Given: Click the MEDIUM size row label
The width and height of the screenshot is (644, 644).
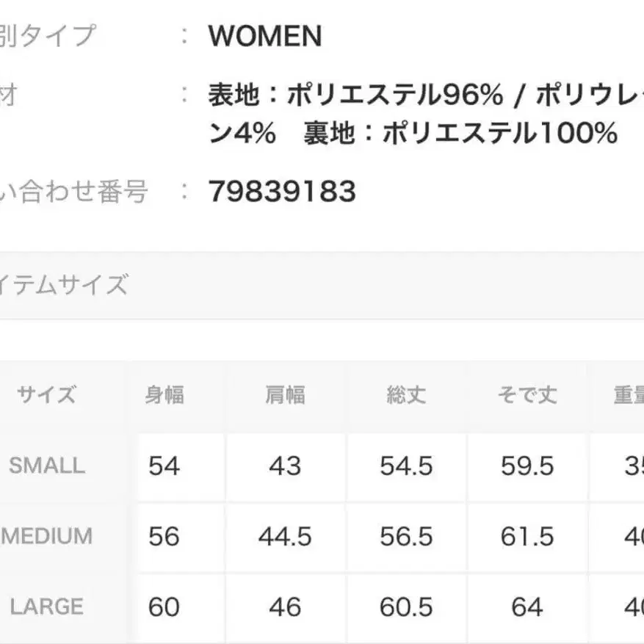Looking at the screenshot, I should tap(47, 536).
